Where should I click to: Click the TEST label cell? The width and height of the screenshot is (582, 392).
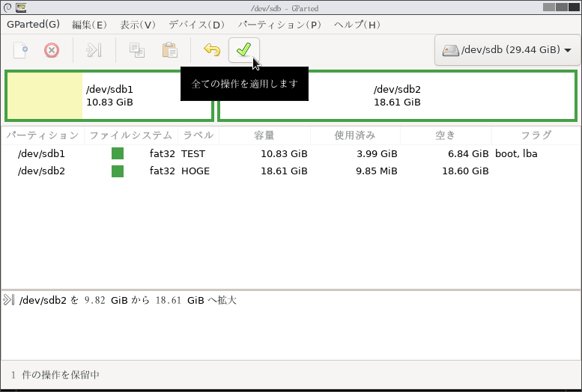pos(193,153)
